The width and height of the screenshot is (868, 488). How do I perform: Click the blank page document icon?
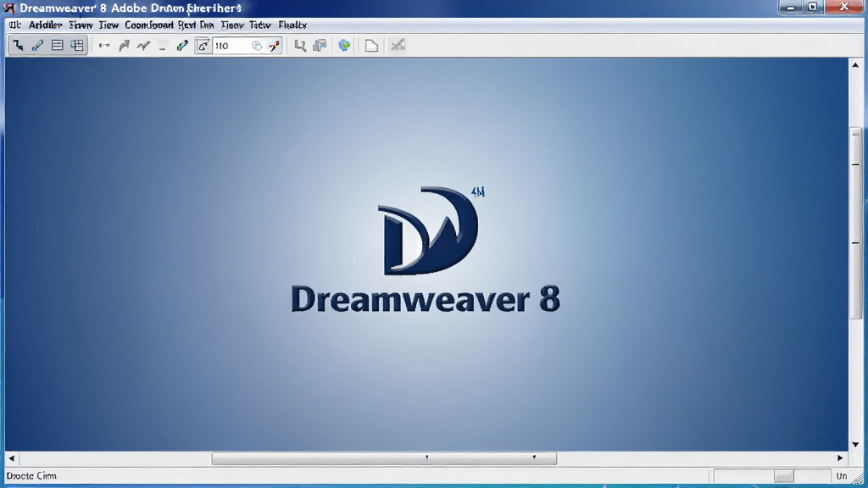(x=371, y=46)
